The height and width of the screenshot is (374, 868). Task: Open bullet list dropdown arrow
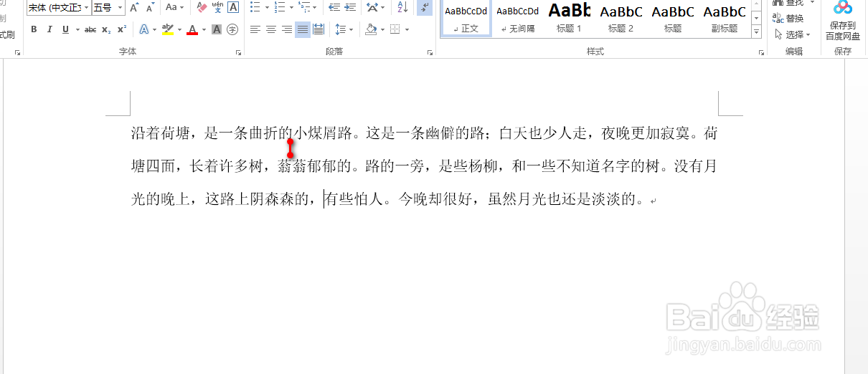pyautogui.click(x=267, y=8)
